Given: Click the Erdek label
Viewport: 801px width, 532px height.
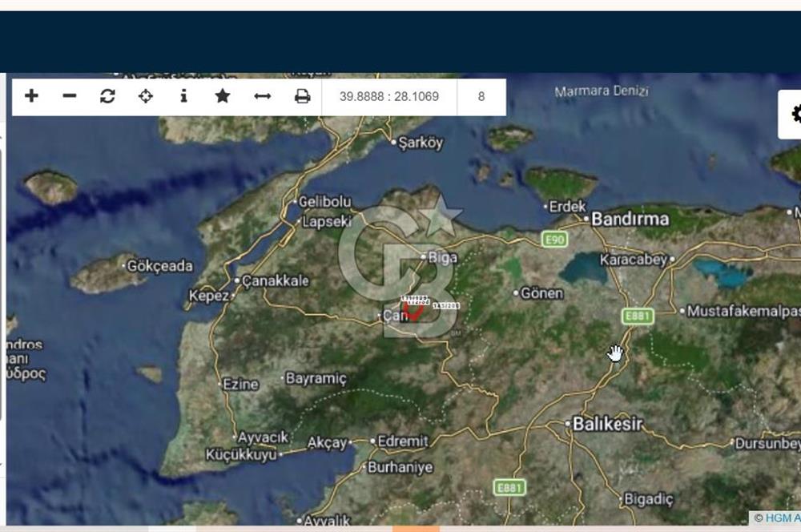Looking at the screenshot, I should pyautogui.click(x=568, y=207).
